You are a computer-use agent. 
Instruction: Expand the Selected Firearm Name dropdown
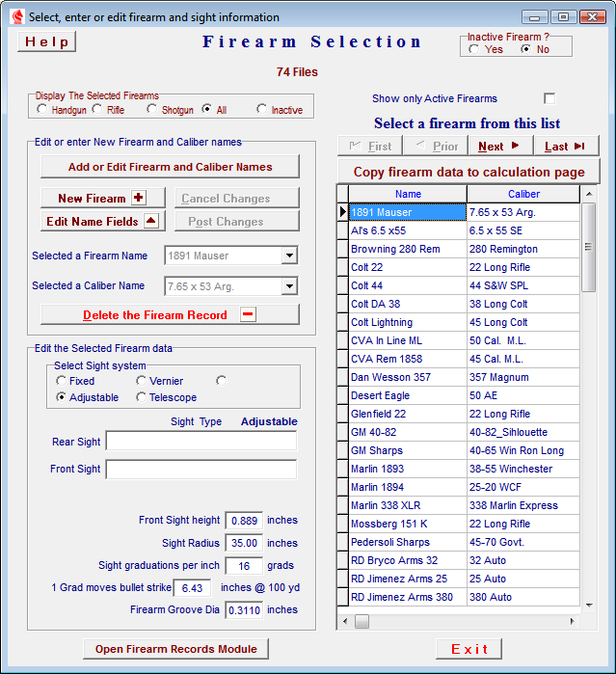pos(289,256)
